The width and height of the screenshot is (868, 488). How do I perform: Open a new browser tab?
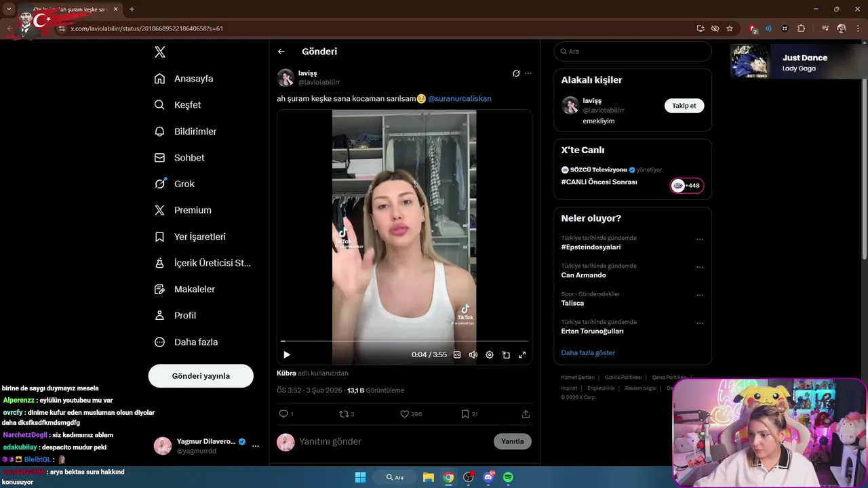coord(132,9)
